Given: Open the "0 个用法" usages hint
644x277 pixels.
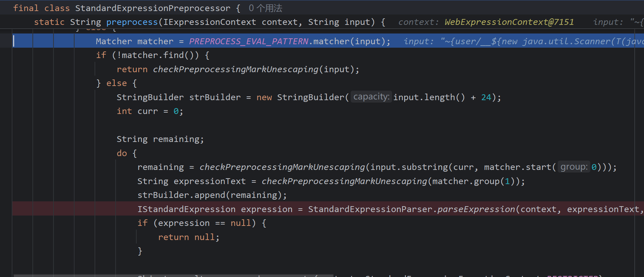Looking at the screenshot, I should tap(265, 8).
